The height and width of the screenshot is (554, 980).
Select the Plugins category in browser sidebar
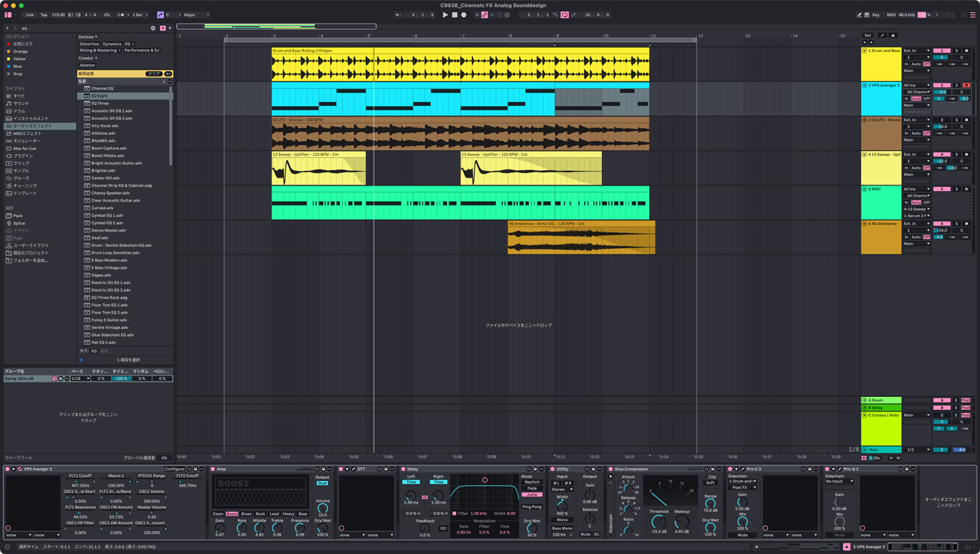click(21, 156)
